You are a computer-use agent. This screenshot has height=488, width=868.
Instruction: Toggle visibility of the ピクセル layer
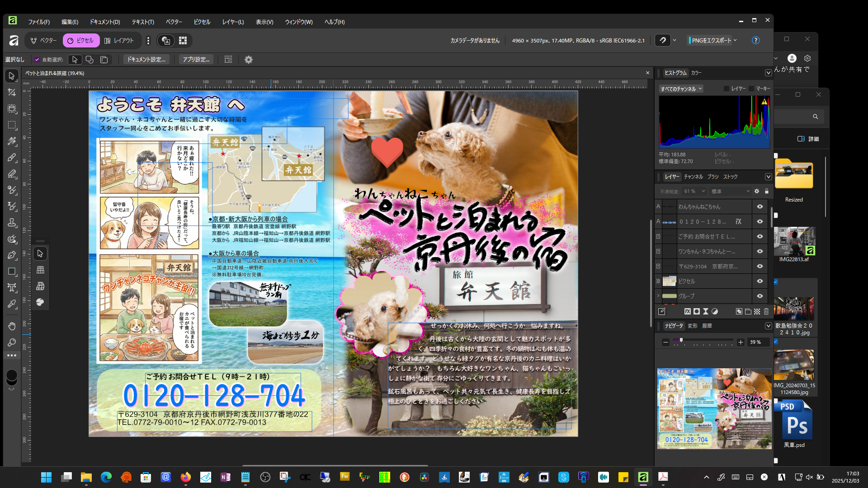tap(760, 281)
